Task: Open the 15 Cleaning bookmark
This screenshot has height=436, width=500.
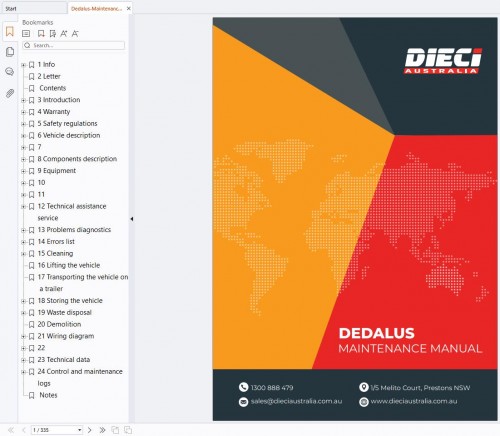Action: tap(55, 253)
